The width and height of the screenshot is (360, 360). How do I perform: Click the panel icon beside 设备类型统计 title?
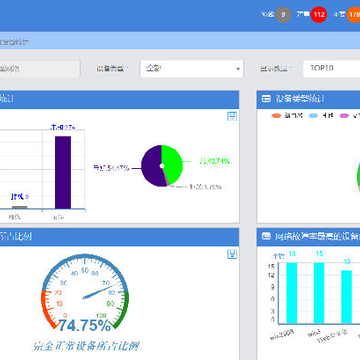pyautogui.click(x=266, y=99)
